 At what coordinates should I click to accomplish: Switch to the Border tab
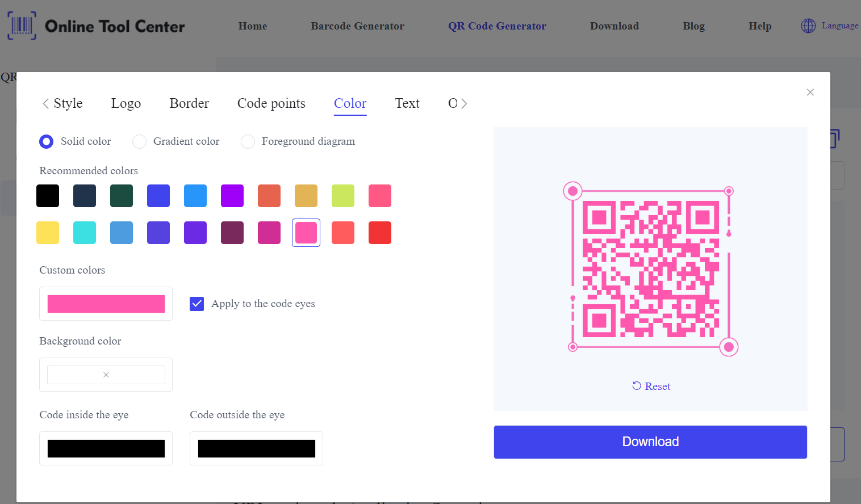click(x=189, y=103)
